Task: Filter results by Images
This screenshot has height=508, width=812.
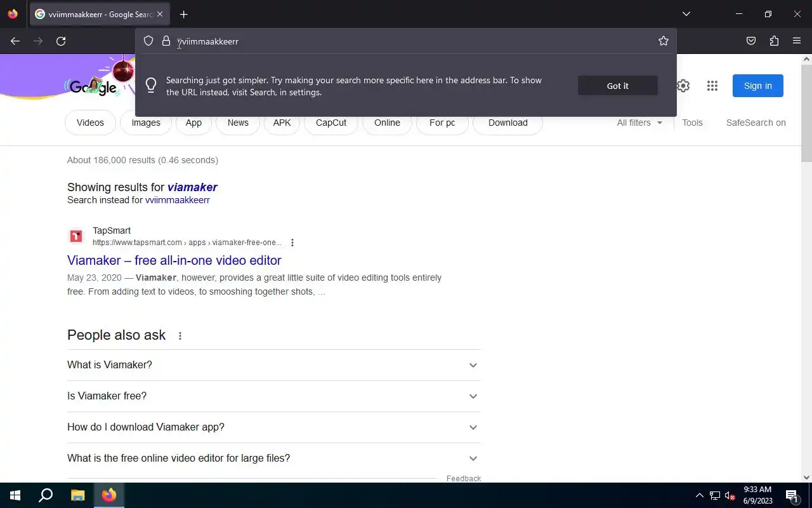Action: coord(146,123)
